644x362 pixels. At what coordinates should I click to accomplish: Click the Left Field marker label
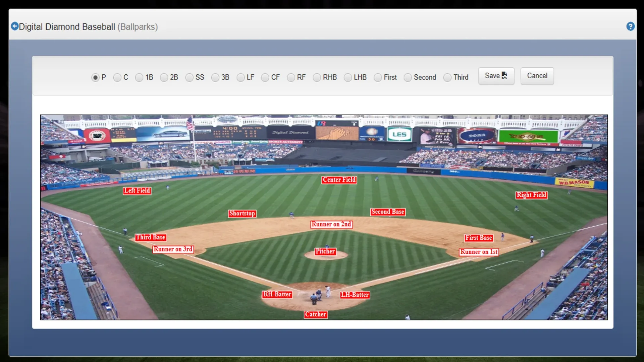click(x=137, y=191)
